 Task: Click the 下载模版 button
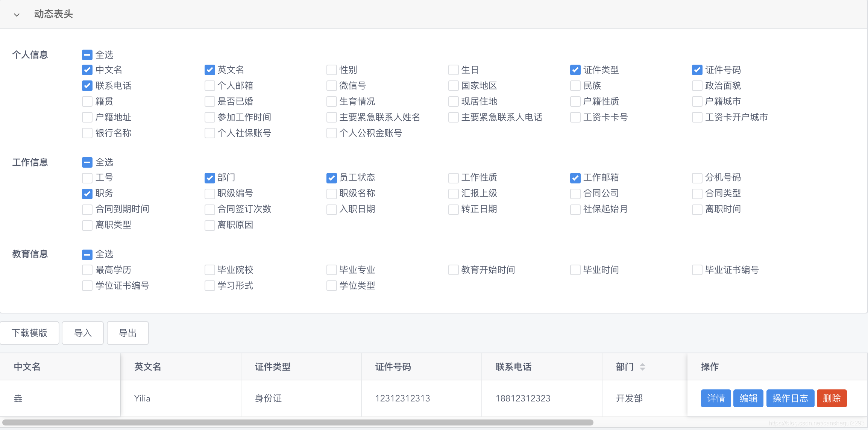coord(29,333)
